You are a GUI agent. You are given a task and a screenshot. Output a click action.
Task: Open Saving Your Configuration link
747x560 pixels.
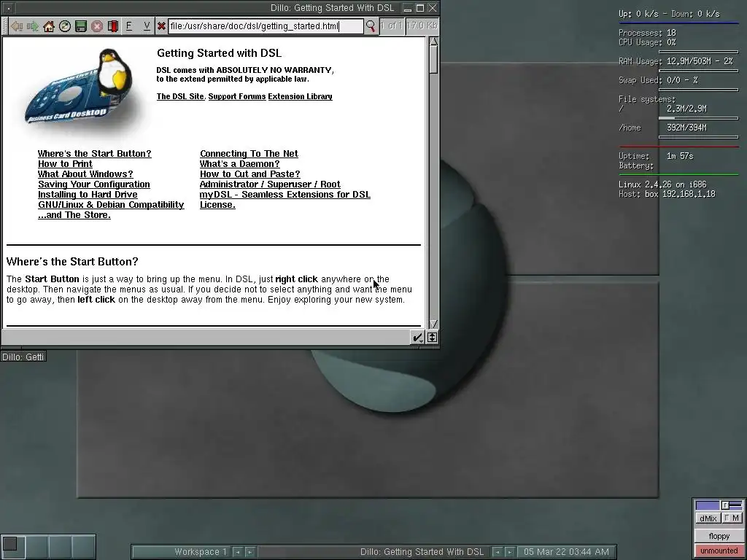[x=94, y=184]
